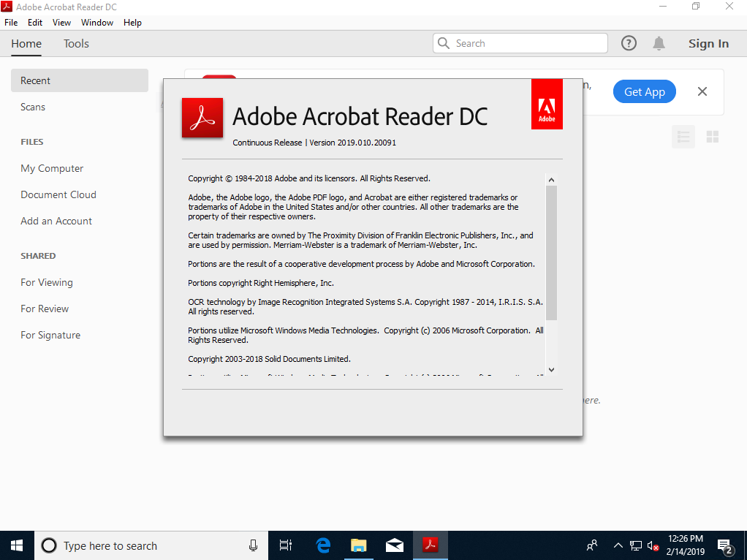Click the muted volume icon
The image size is (747, 560).
653,545
